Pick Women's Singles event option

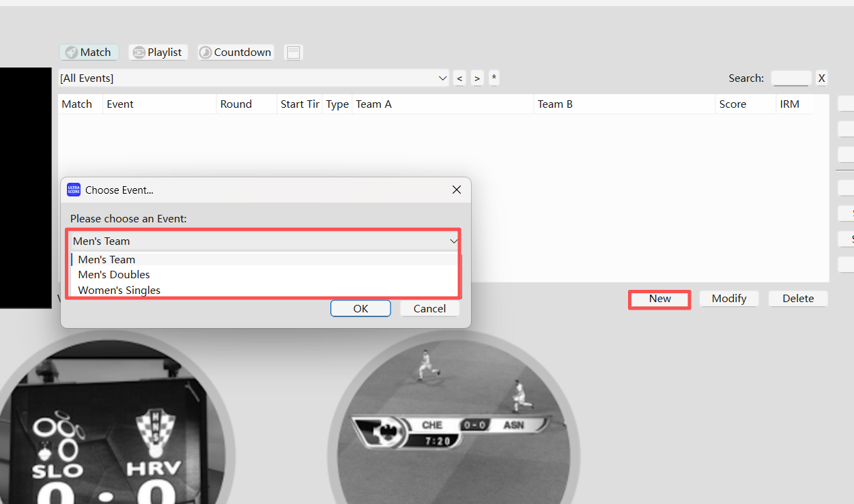click(x=119, y=291)
